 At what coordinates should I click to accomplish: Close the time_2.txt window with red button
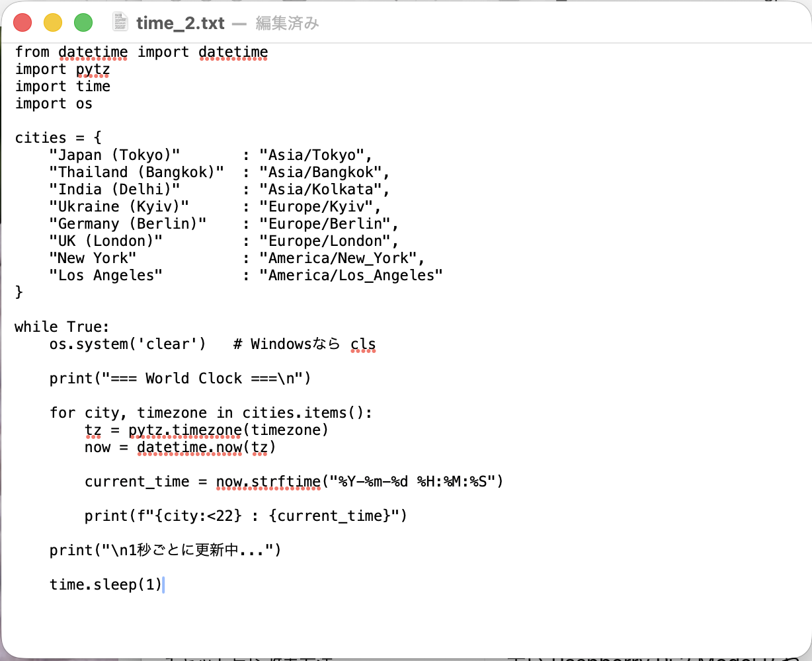tap(22, 22)
